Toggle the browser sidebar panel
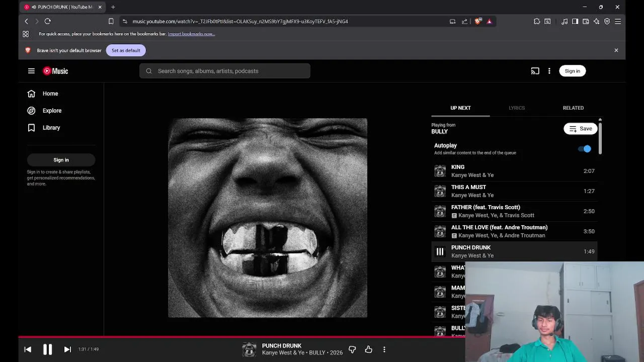The height and width of the screenshot is (362, 644). (x=575, y=21)
